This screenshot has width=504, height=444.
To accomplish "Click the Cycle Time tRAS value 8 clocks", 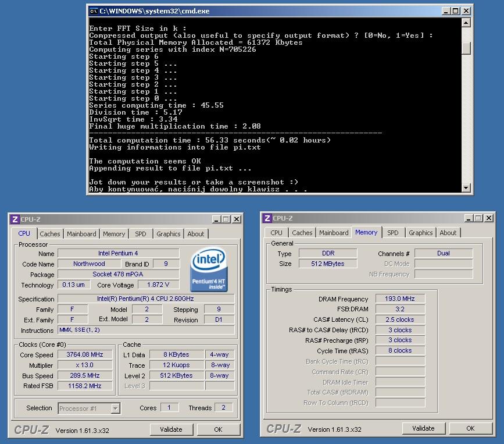I will (400, 350).
